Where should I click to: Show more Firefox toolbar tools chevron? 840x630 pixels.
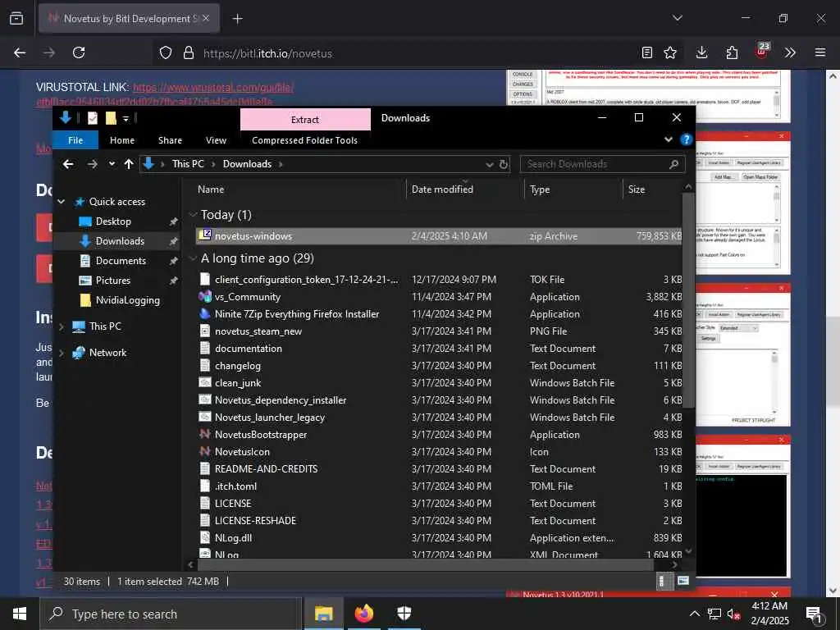pos(790,52)
